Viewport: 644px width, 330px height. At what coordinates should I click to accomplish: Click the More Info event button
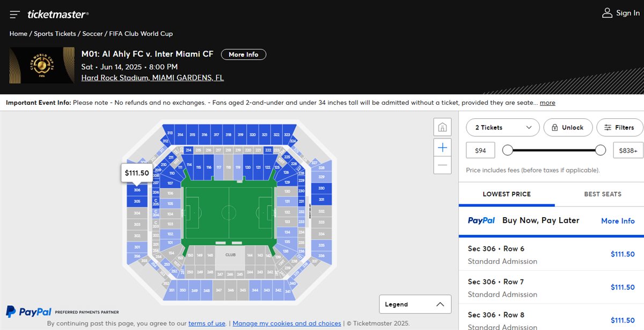(243, 54)
